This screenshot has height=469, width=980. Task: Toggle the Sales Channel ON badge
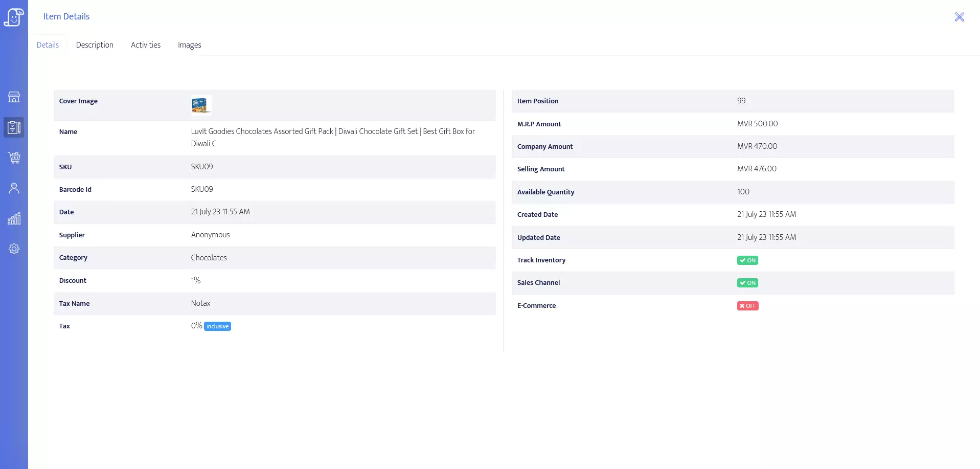point(747,283)
